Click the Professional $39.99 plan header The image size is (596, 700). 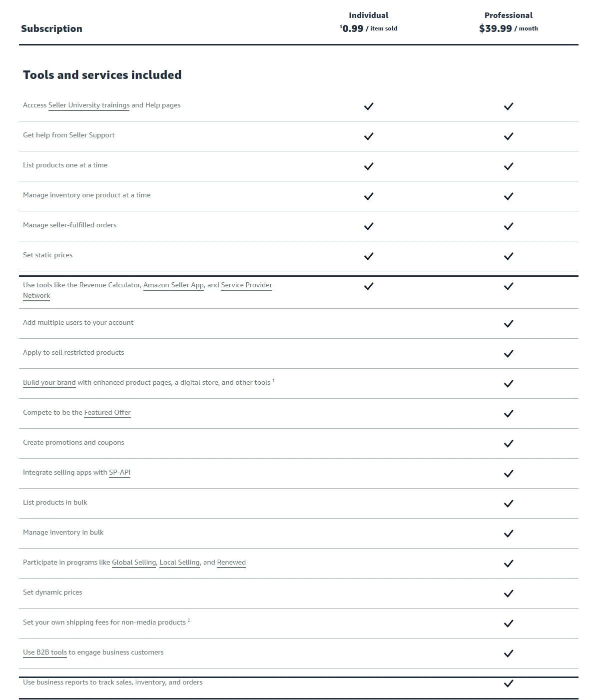click(x=509, y=22)
